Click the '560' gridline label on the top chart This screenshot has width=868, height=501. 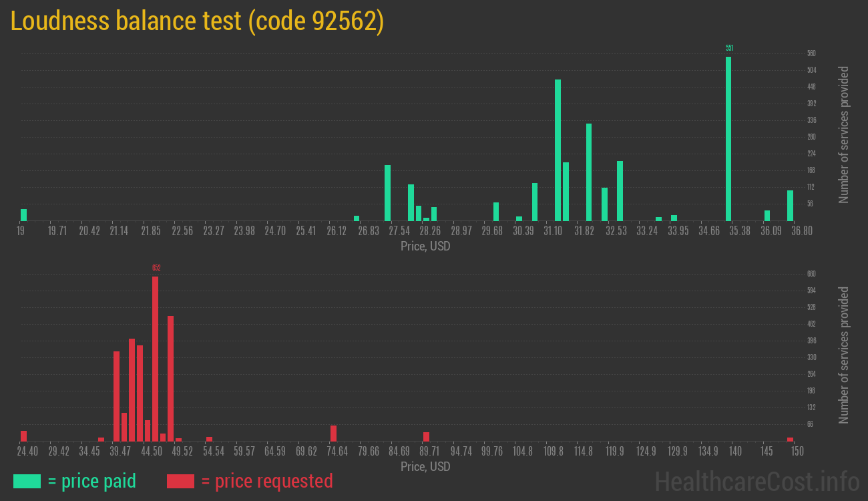(x=810, y=52)
